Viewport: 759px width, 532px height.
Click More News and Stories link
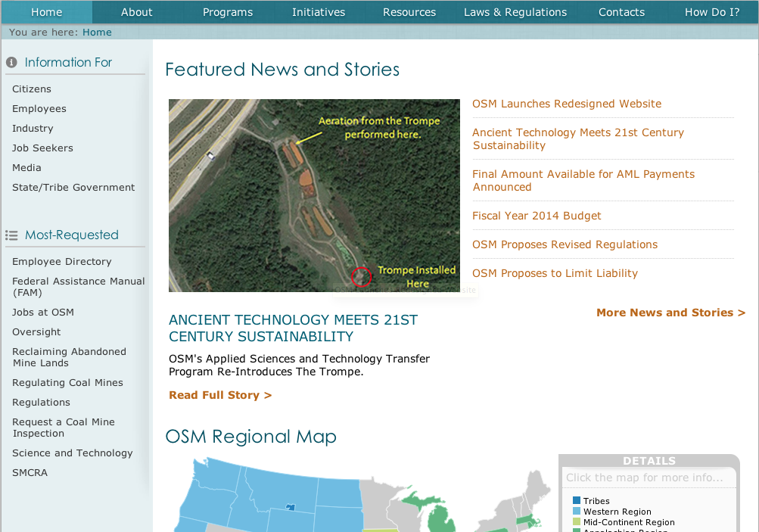pos(671,313)
